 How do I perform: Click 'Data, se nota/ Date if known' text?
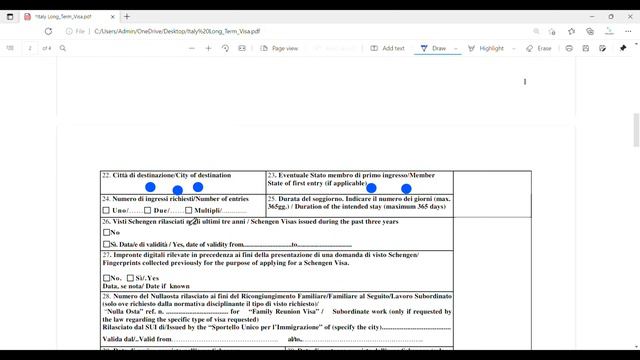click(x=146, y=286)
